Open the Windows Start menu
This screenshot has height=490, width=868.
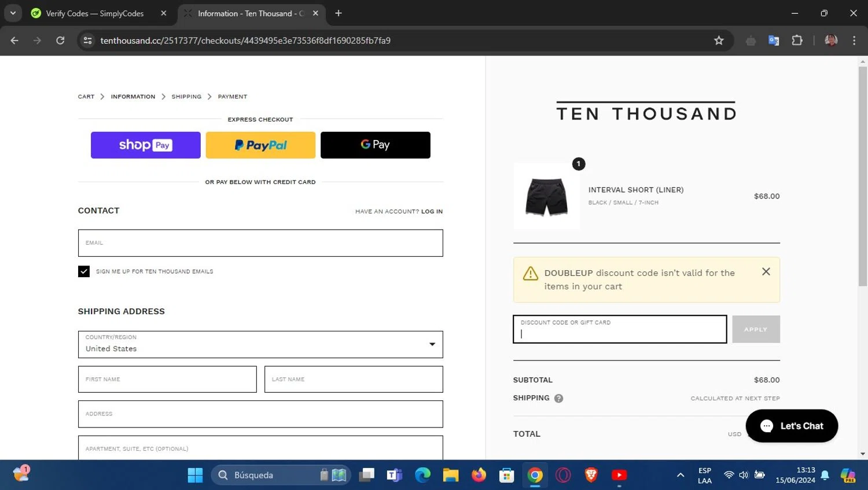(x=196, y=475)
